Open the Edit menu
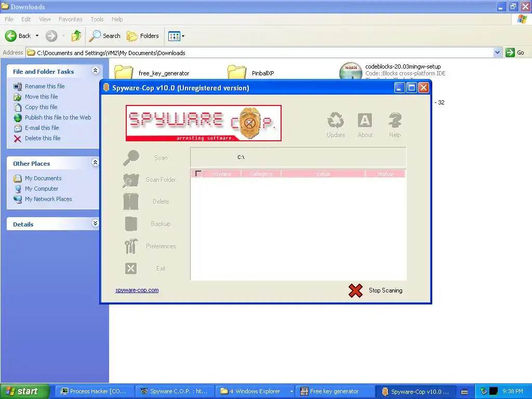The height and width of the screenshot is (399, 532). click(26, 19)
